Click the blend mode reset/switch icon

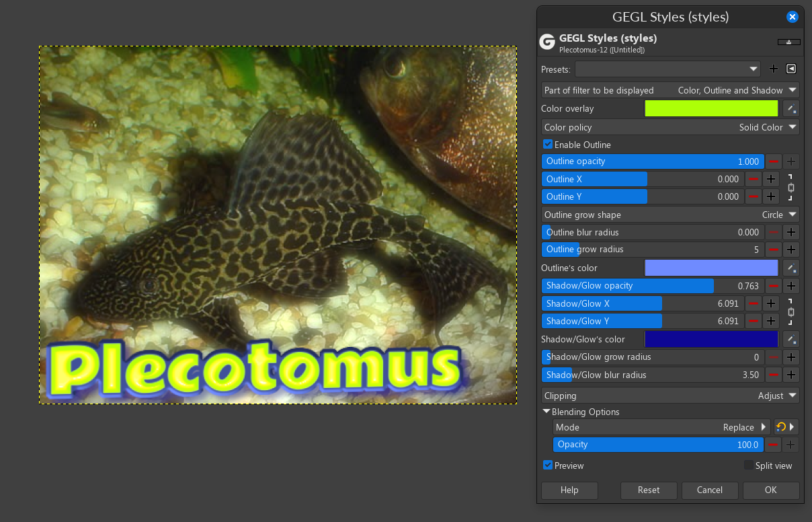point(786,427)
